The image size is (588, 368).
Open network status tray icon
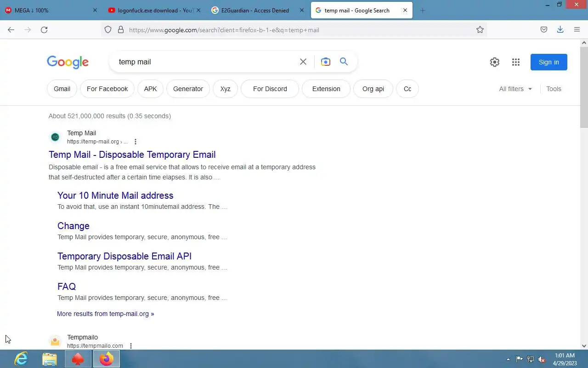[531, 359]
